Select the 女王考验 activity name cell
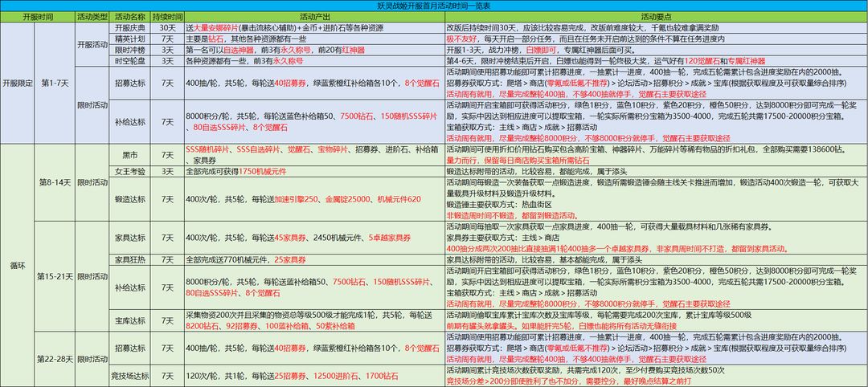 tap(129, 171)
